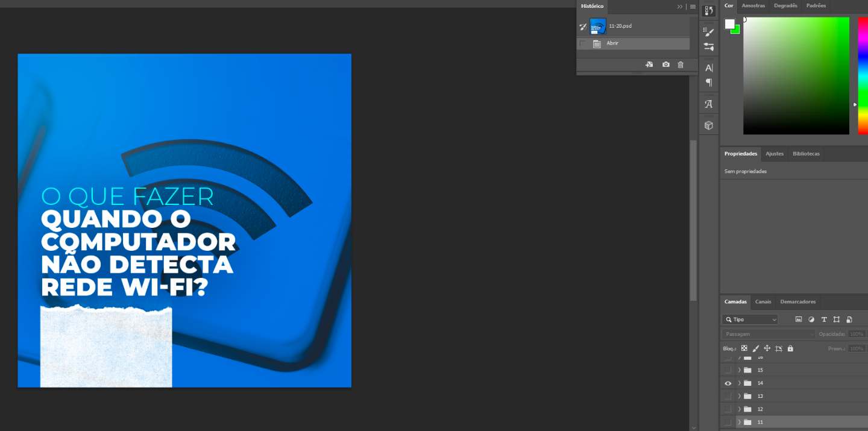The image size is (868, 431).
Task: Show layer group 12 visibility box
Action: click(728, 409)
